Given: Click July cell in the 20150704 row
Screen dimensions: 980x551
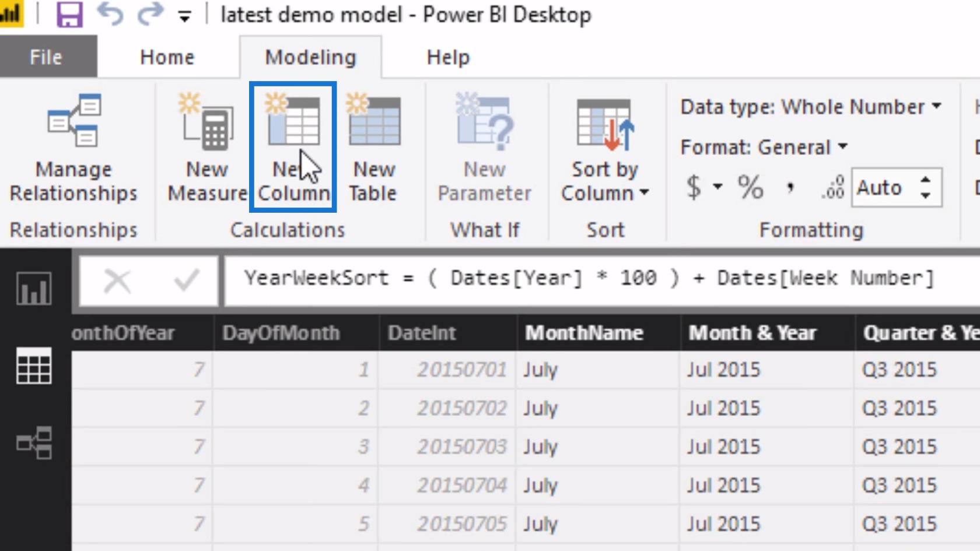Looking at the screenshot, I should pos(598,485).
